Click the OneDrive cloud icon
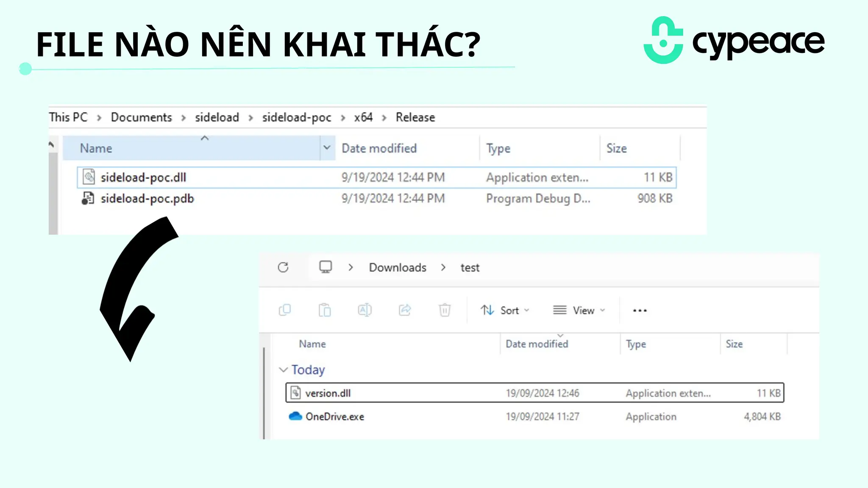 point(295,416)
